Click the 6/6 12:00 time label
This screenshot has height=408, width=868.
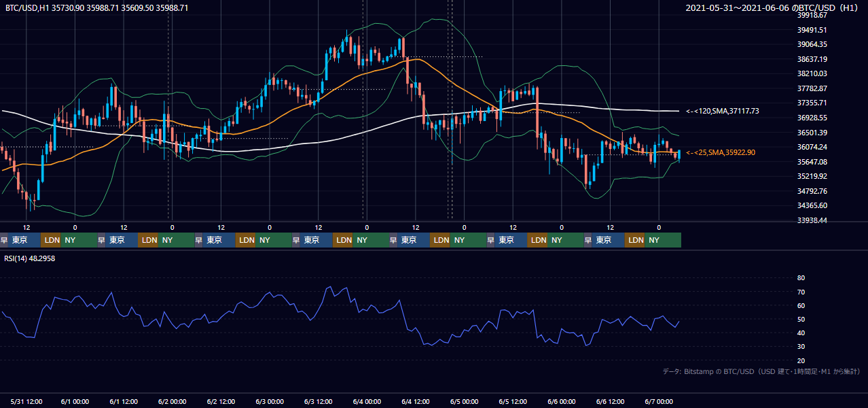click(611, 401)
